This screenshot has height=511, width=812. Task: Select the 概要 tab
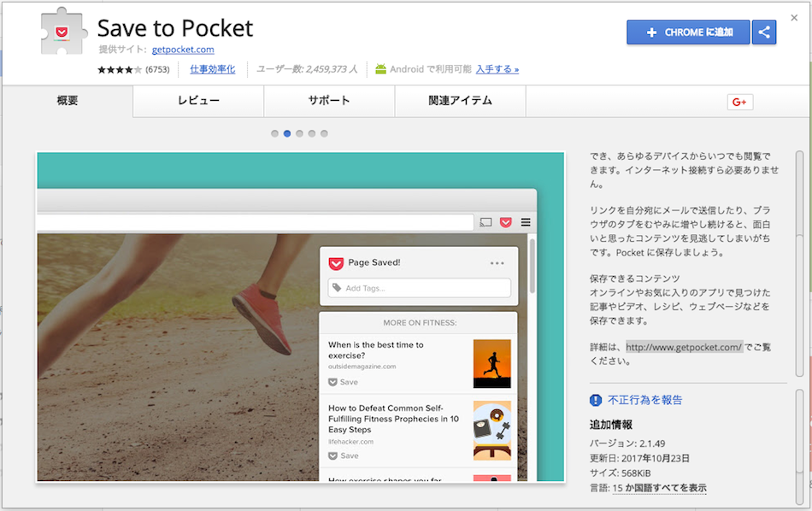click(x=68, y=101)
